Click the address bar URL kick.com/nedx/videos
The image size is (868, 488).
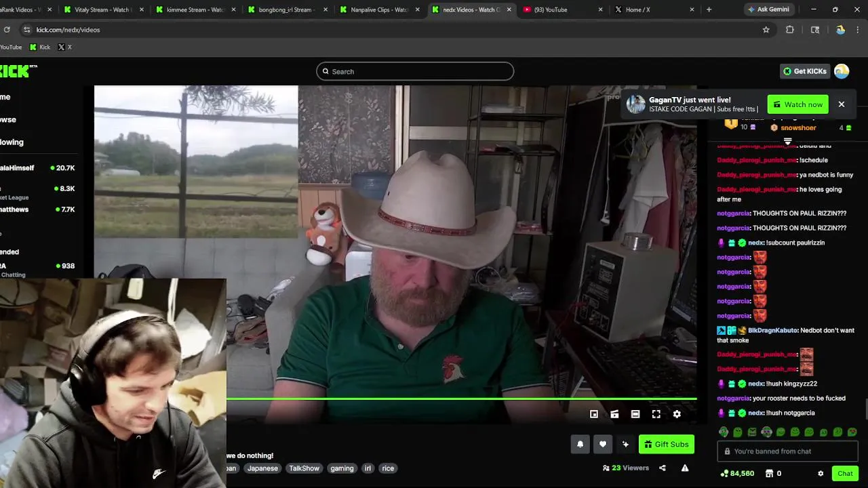[x=68, y=30]
